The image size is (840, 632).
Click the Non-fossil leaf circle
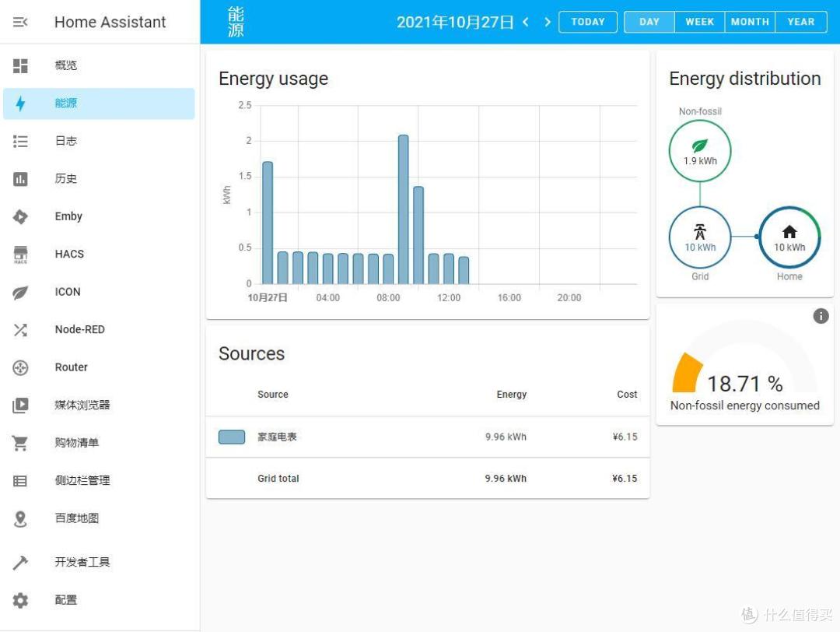pos(700,151)
